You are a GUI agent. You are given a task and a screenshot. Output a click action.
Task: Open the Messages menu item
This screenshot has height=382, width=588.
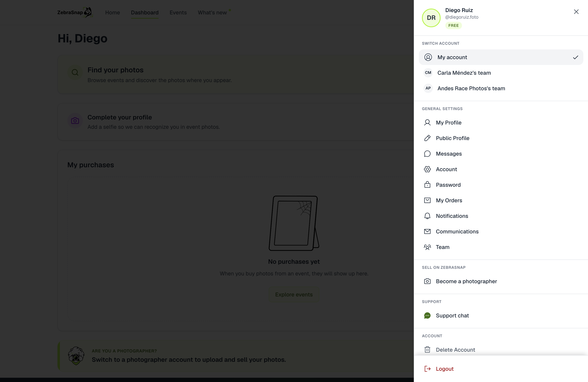coord(501,154)
